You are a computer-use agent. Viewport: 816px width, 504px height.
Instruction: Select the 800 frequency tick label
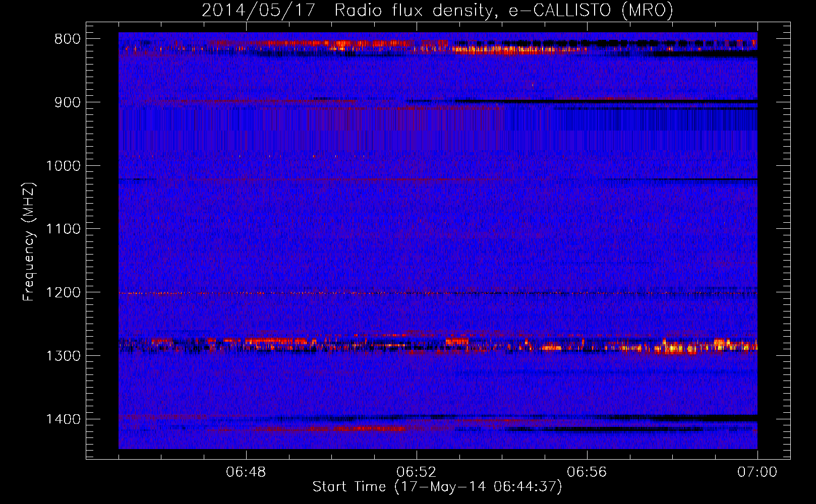(68, 39)
